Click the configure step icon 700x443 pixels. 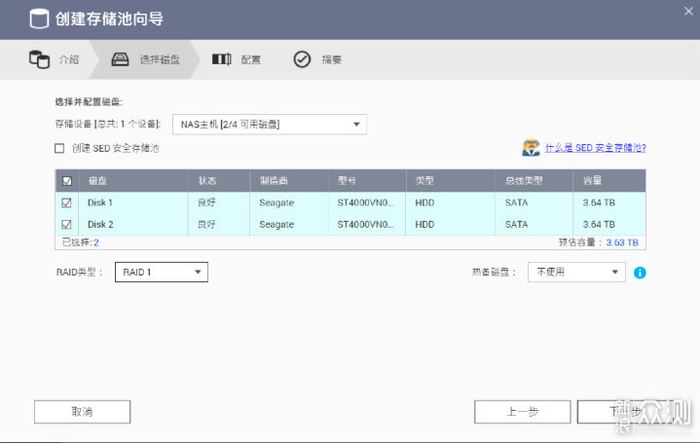[x=221, y=59]
